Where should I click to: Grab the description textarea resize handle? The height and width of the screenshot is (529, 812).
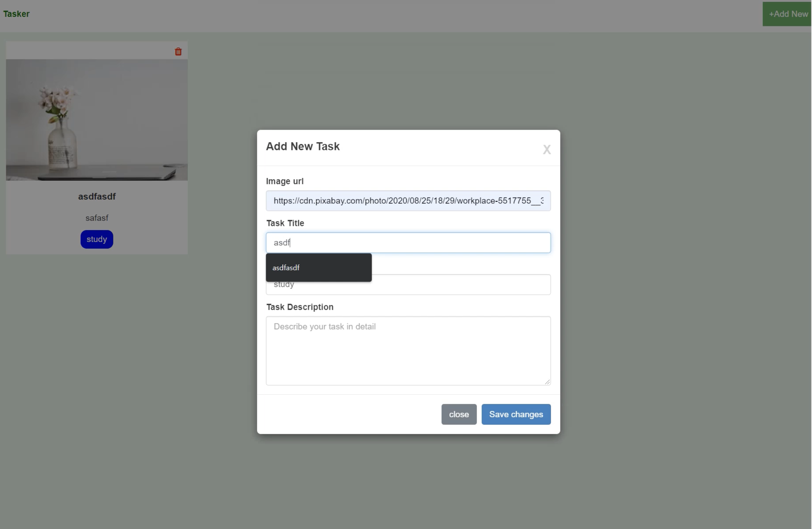pos(547,382)
